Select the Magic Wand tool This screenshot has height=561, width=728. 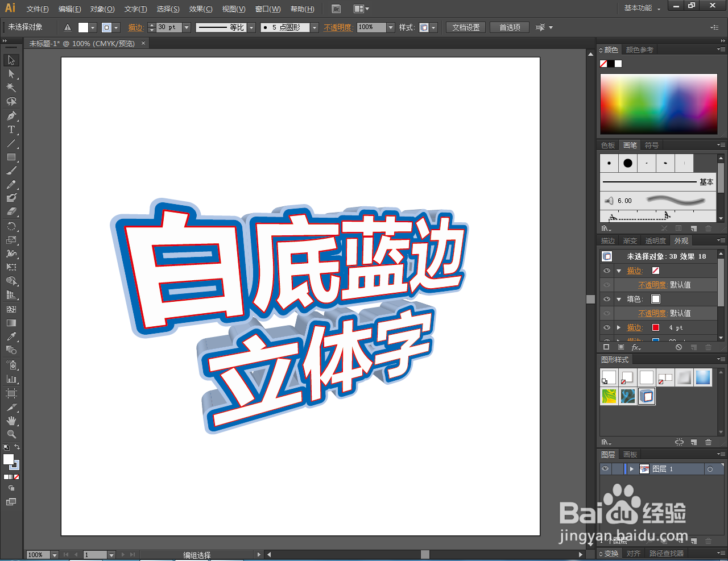click(x=10, y=88)
